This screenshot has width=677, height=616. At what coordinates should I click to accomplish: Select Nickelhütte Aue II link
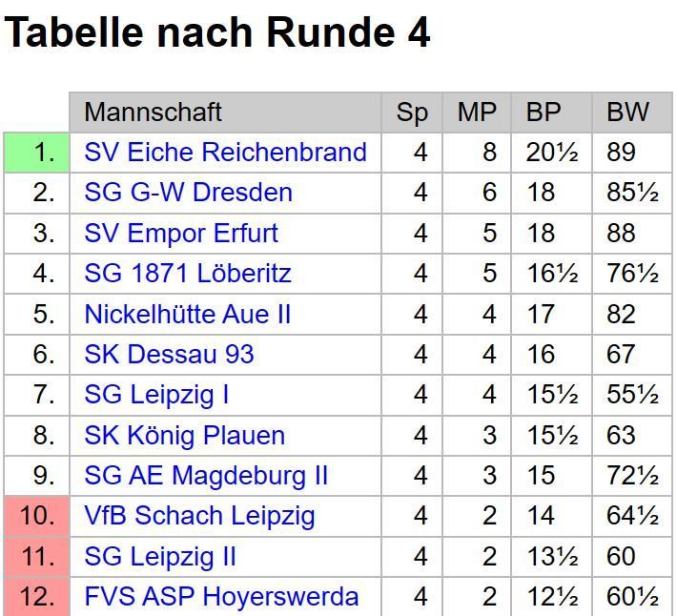[187, 315]
